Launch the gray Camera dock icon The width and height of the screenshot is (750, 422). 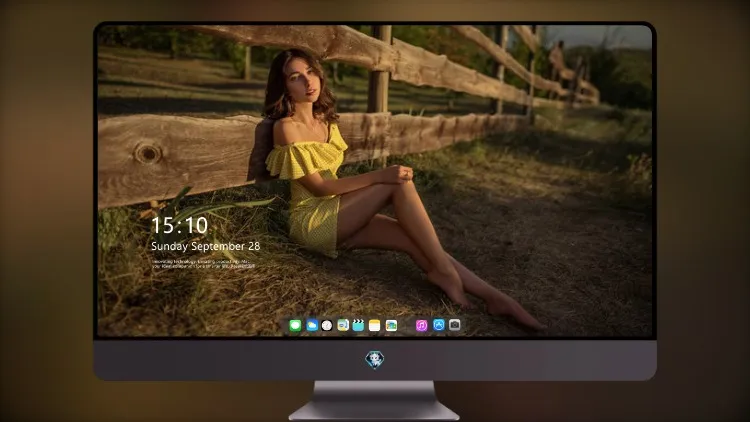coord(455,325)
